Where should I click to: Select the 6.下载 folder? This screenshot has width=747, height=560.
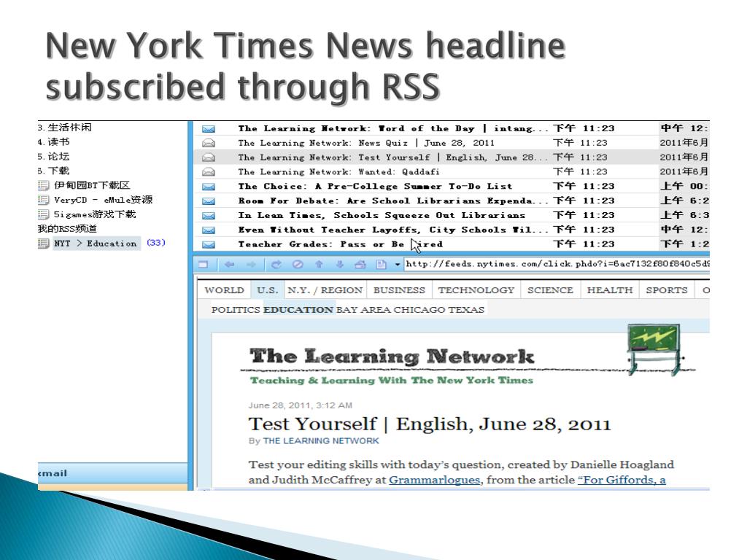click(54, 171)
